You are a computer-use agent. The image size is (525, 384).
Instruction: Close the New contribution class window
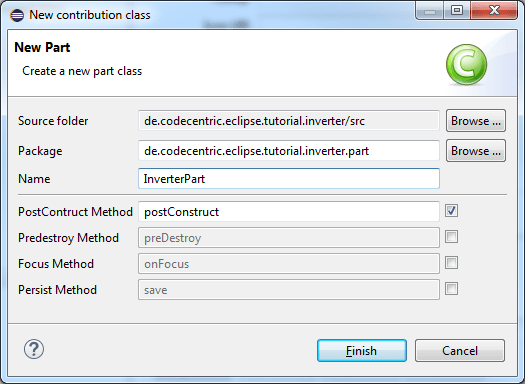pos(494,11)
